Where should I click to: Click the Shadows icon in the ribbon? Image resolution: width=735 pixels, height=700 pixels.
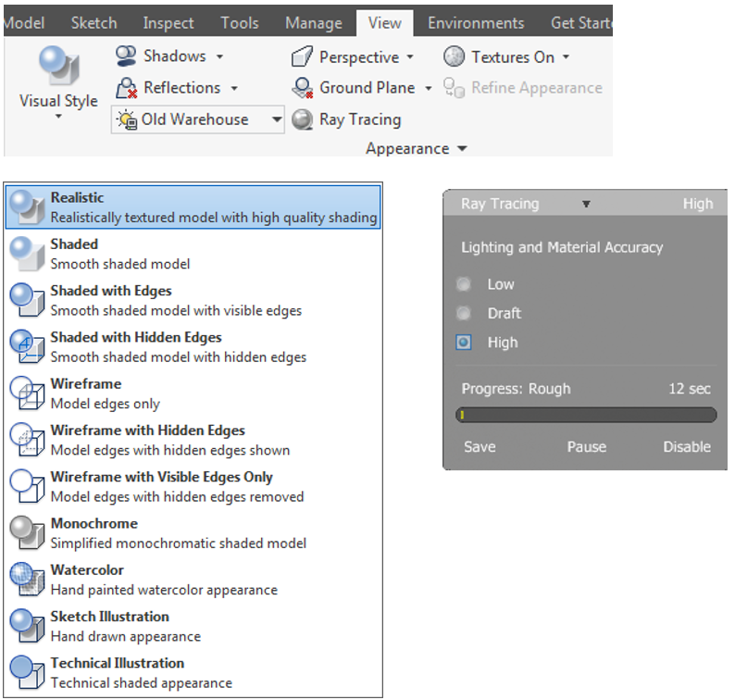click(x=126, y=56)
